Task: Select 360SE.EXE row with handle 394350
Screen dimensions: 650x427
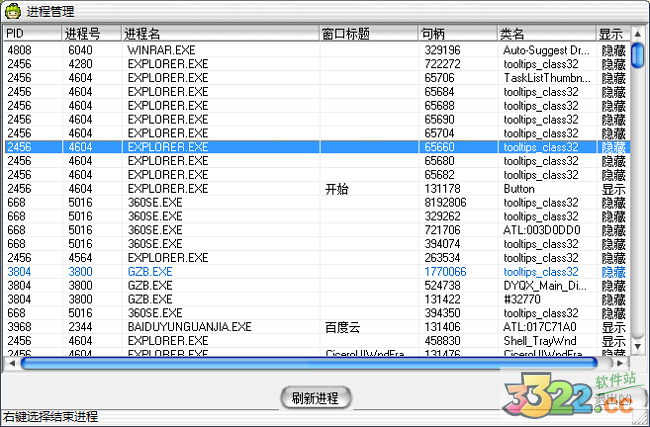Action: tap(317, 313)
